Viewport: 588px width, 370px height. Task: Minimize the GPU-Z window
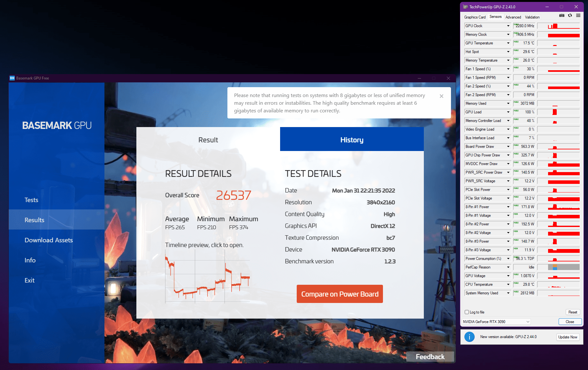(547, 7)
